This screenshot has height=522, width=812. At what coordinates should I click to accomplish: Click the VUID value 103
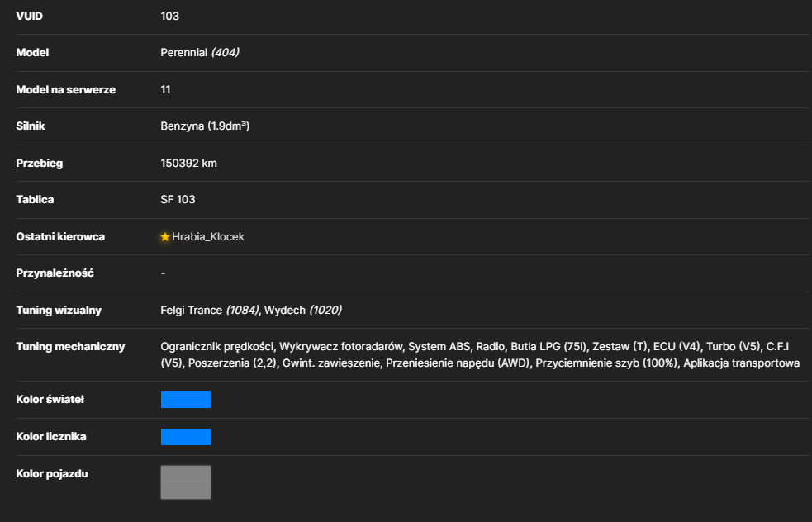170,16
